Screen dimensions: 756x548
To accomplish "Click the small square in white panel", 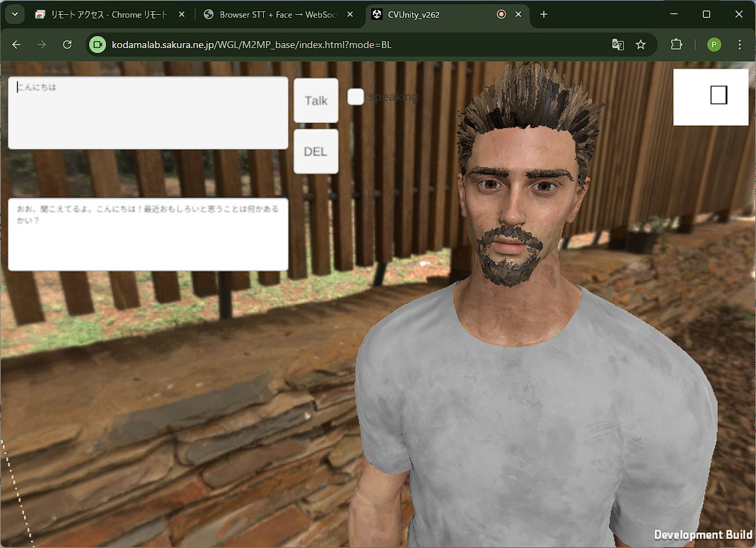I will 719,95.
